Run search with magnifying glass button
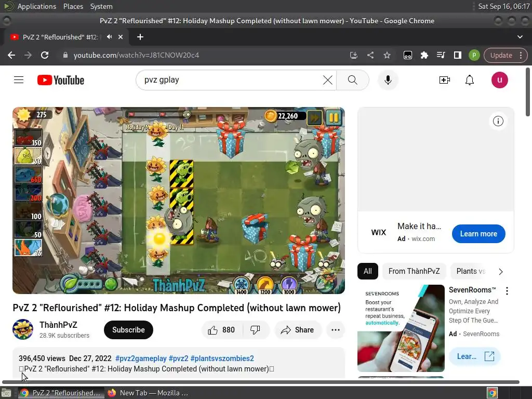This screenshot has width=532, height=399. point(353,80)
